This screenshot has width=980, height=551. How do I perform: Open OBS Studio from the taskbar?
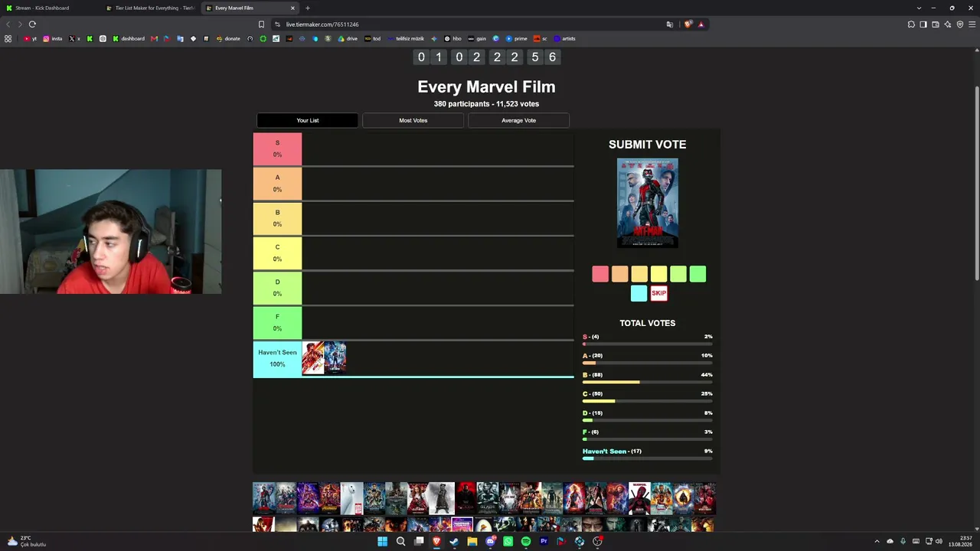tap(597, 541)
